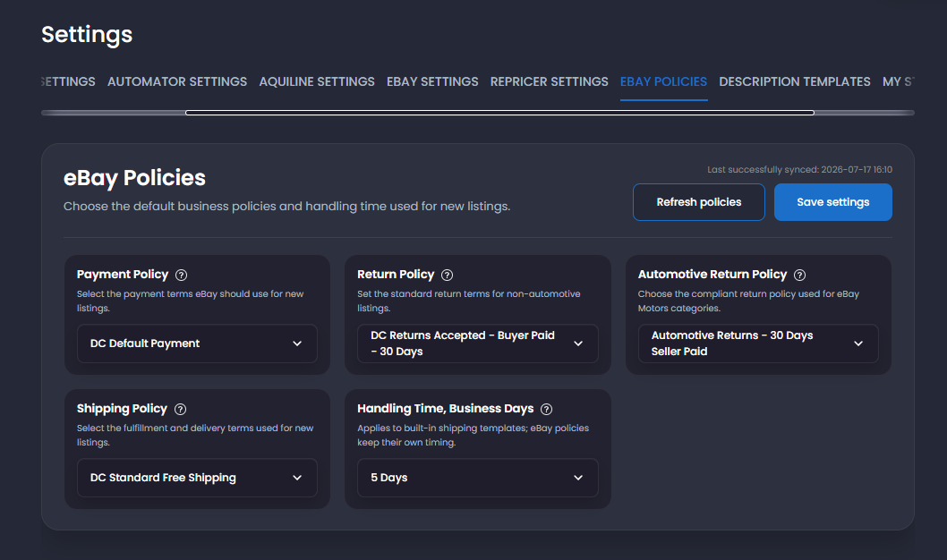Click the eBay Policies heading
The height and width of the screenshot is (560, 947).
134,178
